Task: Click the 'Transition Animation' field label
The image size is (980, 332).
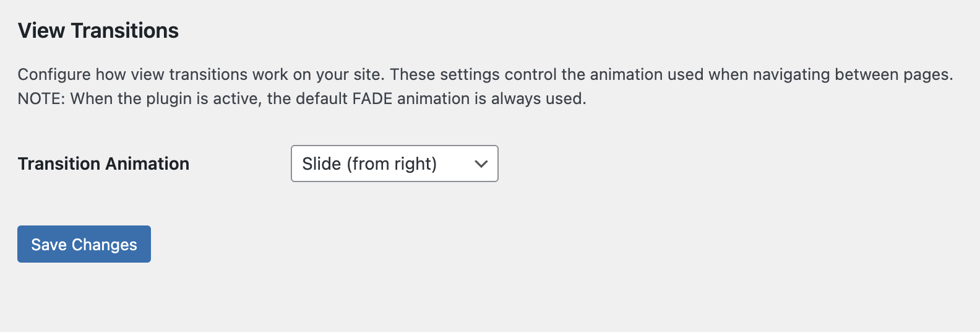Action: 103,164
